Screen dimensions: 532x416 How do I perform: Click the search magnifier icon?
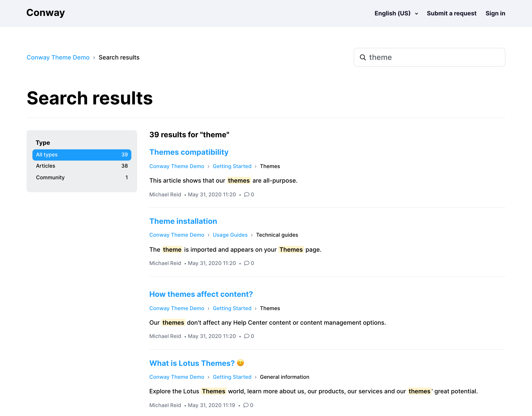[363, 57]
